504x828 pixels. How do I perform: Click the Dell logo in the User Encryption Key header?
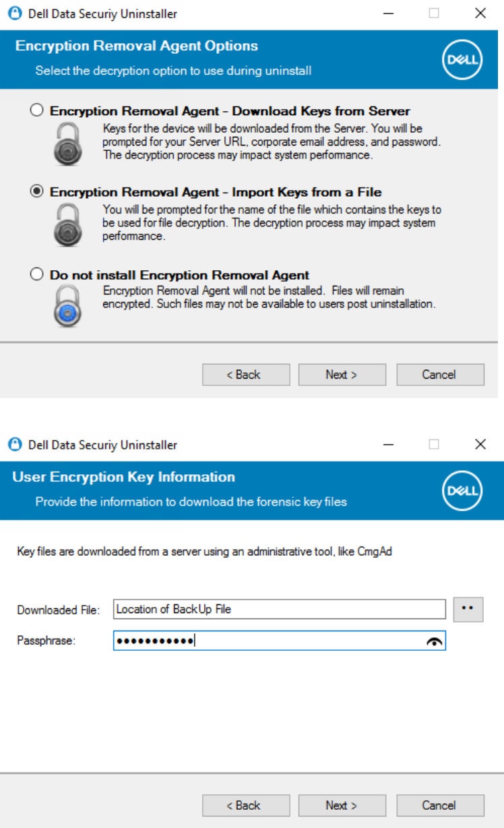[462, 490]
